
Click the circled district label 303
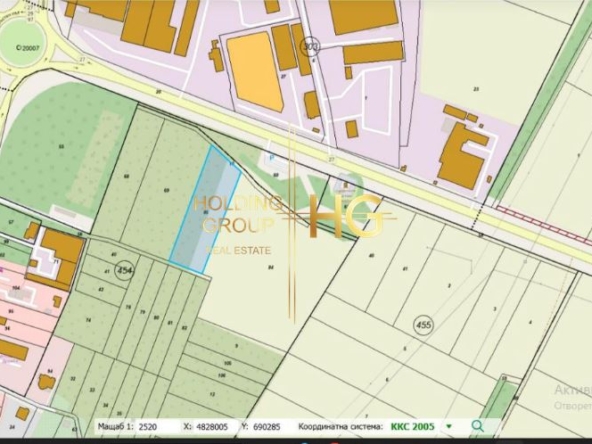coord(311,46)
